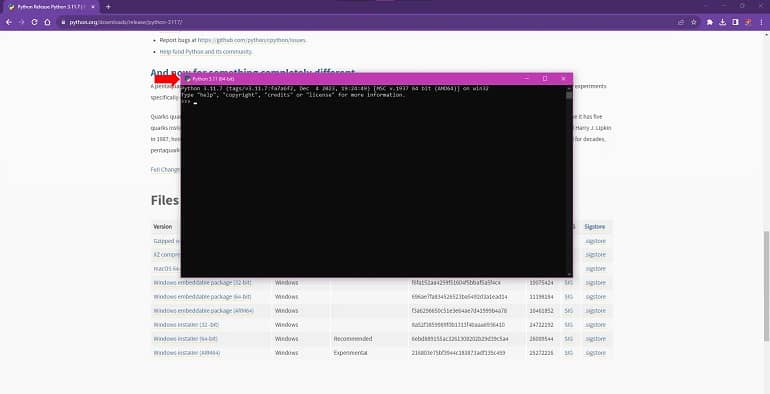This screenshot has height=394, width=770.
Task: Download Windows embeddable package (64-bit)
Action: [x=202, y=297]
